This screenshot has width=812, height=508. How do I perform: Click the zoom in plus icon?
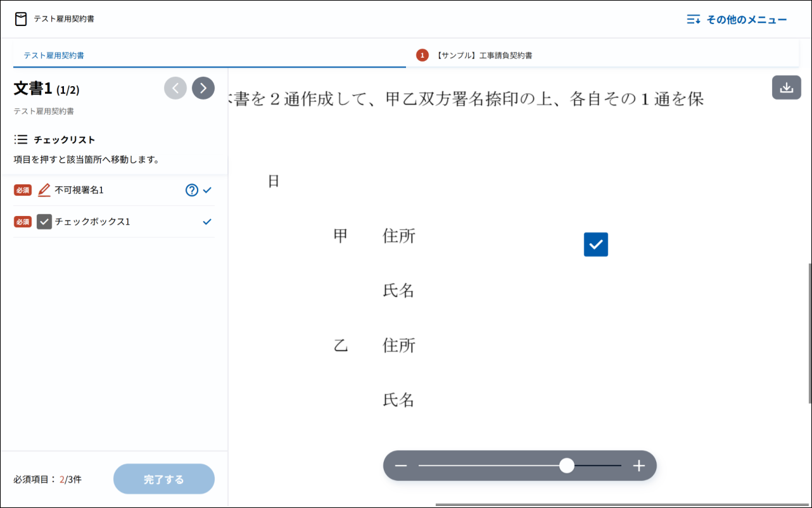(638, 466)
